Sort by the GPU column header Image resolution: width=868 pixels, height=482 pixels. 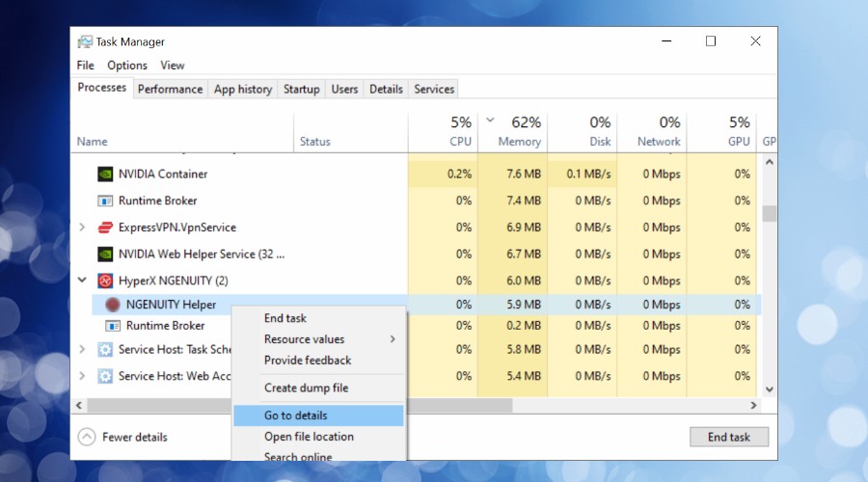(721, 133)
